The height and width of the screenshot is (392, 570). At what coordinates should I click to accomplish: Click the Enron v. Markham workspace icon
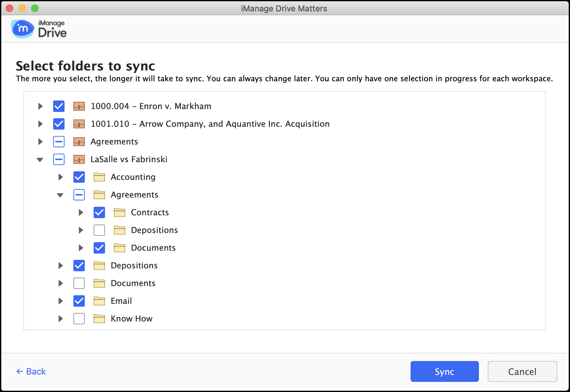coord(79,106)
